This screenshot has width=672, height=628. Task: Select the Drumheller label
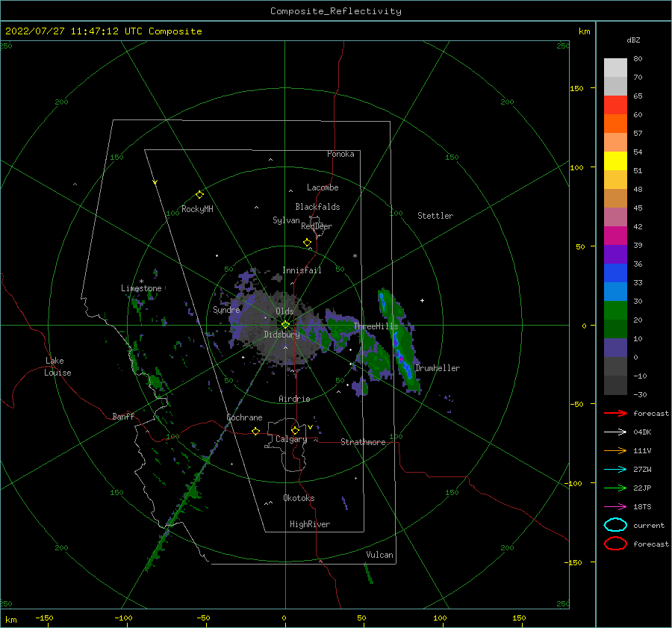tap(438, 368)
